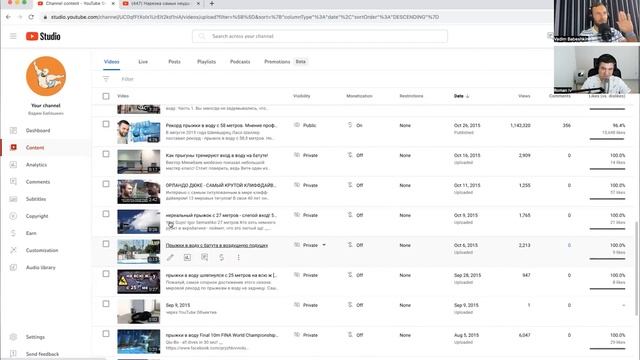The image size is (640, 360).
Task: Open the Private visibility of the Sep 9 video
Action: (306, 305)
